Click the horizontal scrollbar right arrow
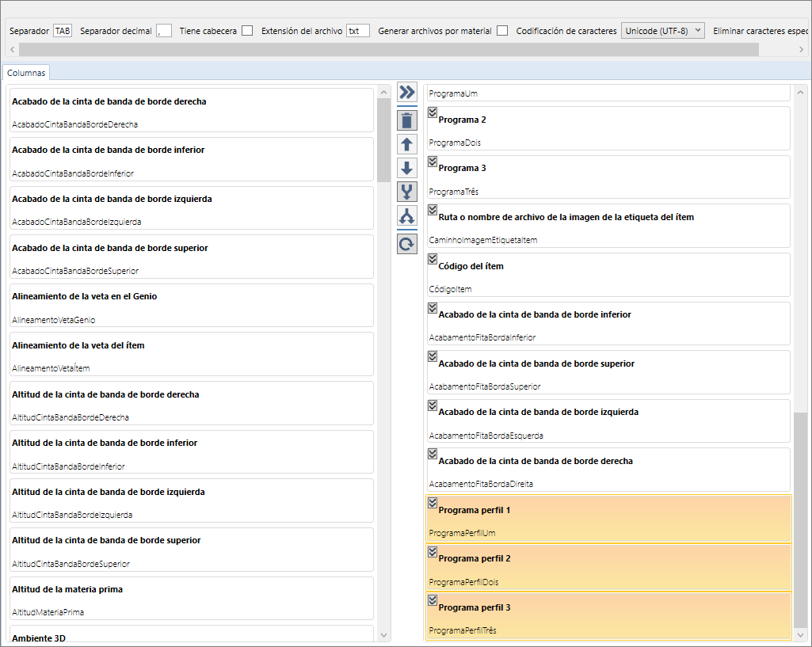The image size is (812, 647). tap(802, 49)
